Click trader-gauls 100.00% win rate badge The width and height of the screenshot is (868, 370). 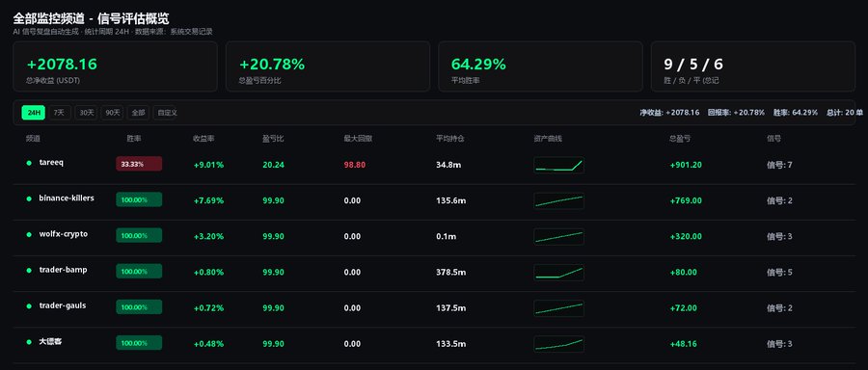click(x=139, y=307)
